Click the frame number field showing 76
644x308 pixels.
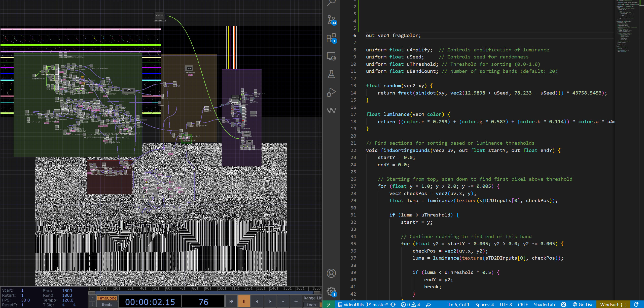click(x=203, y=302)
